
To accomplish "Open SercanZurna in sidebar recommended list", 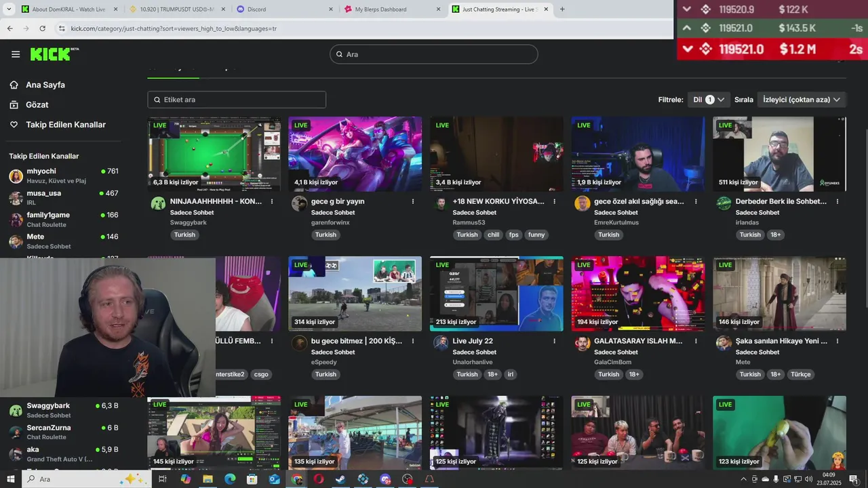I will click(64, 432).
